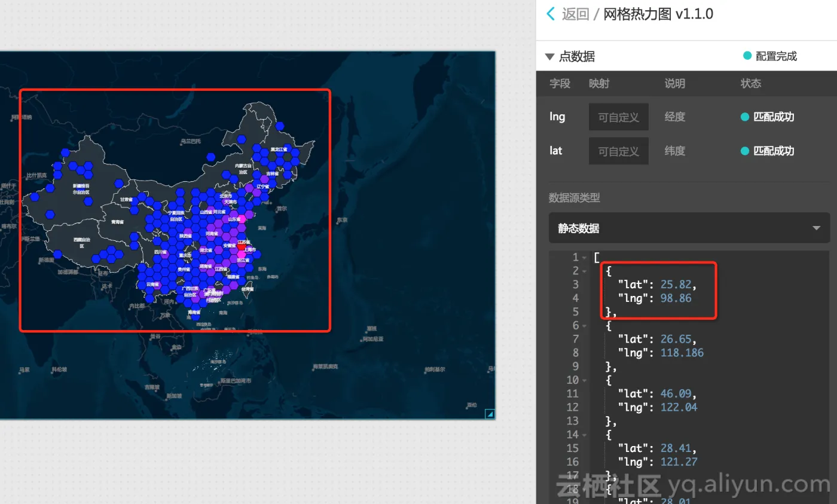Click the 数据源类型 label
The width and height of the screenshot is (837, 504).
click(575, 198)
